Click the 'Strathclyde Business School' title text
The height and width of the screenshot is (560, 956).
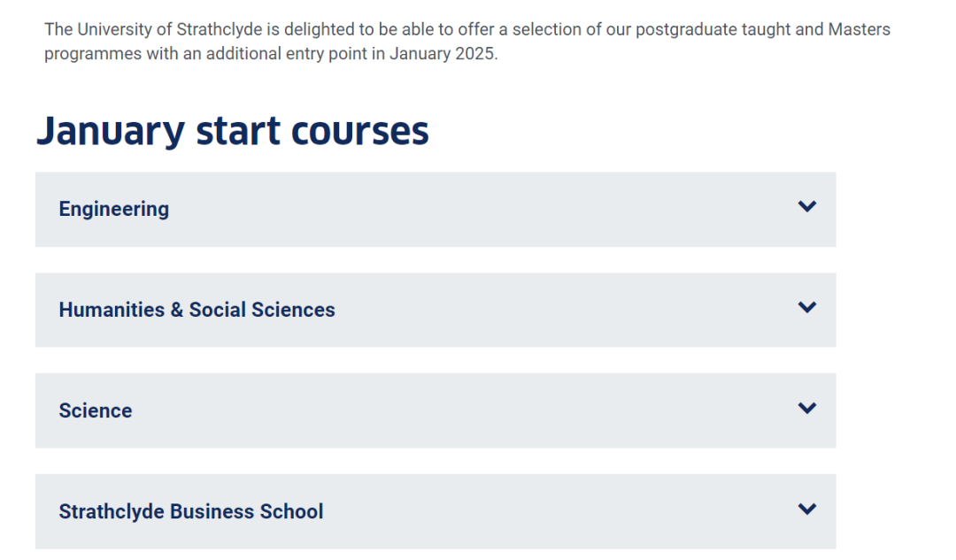pyautogui.click(x=190, y=512)
